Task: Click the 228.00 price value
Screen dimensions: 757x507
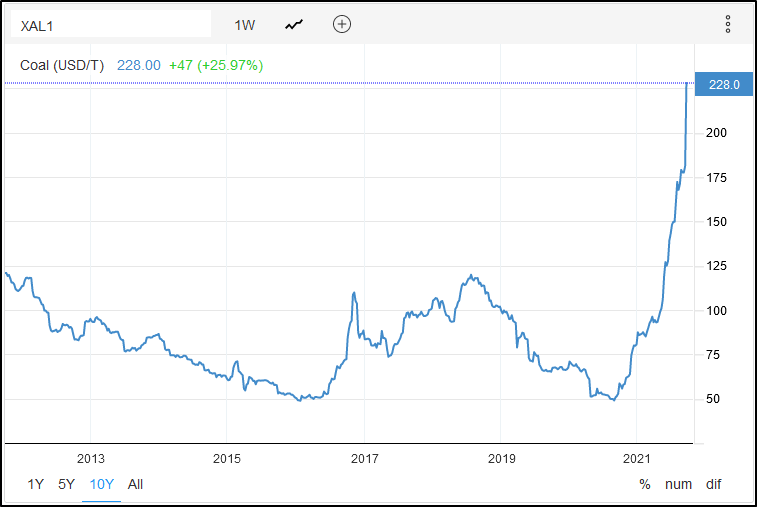Action: point(139,65)
